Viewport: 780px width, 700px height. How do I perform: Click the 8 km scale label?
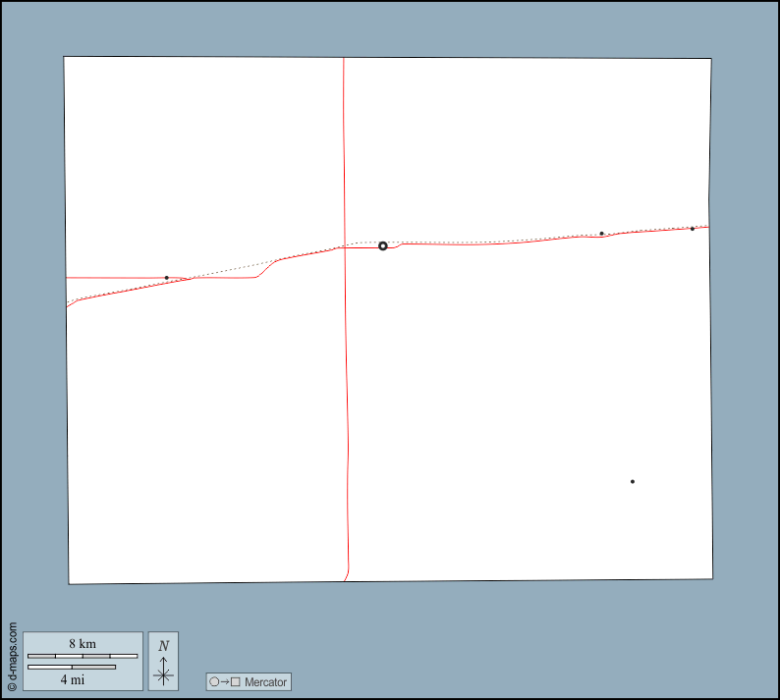83,644
